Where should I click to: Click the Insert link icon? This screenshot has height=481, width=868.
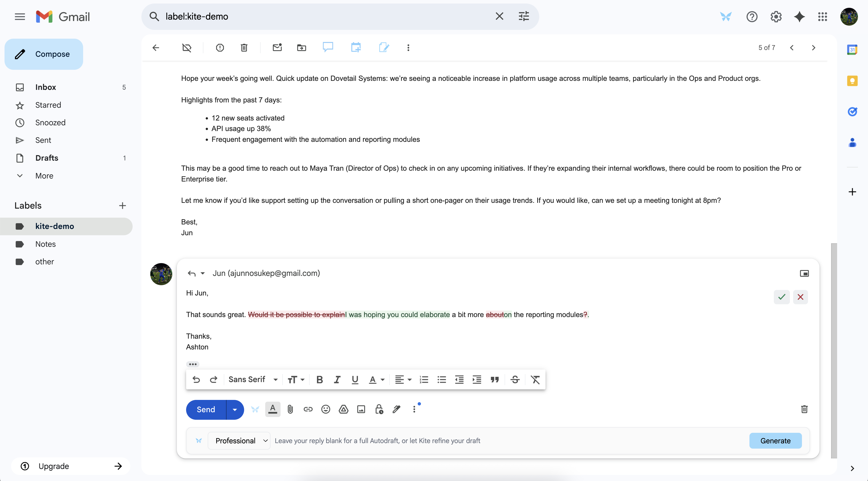coord(308,409)
